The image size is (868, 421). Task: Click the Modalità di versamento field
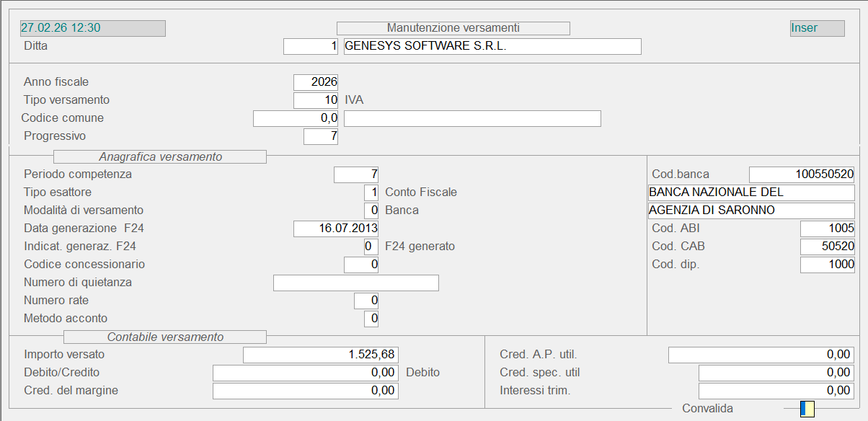point(371,211)
